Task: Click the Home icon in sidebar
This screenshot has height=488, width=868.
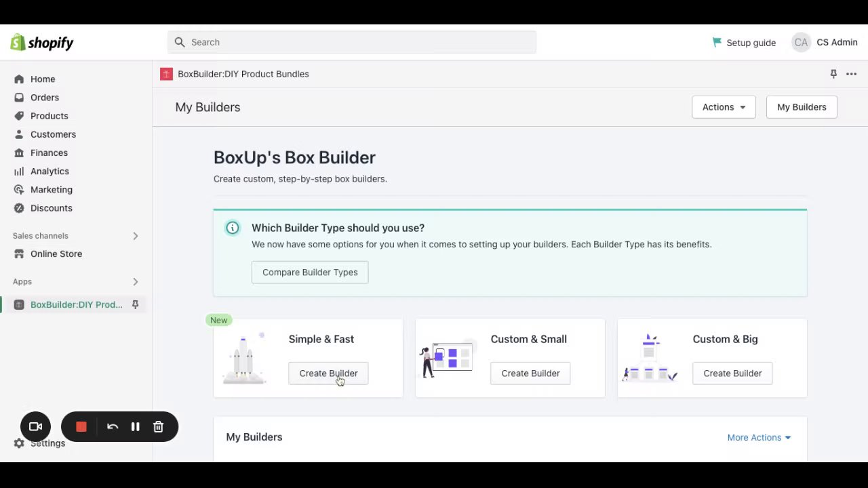Action: coord(19,79)
